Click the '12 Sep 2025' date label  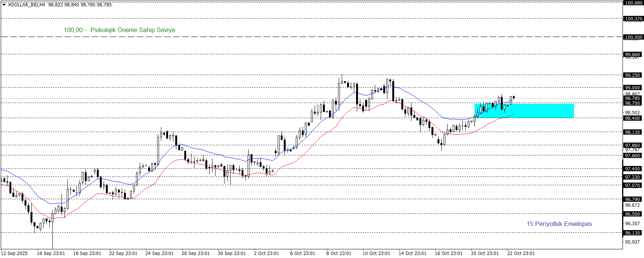pyautogui.click(x=14, y=253)
